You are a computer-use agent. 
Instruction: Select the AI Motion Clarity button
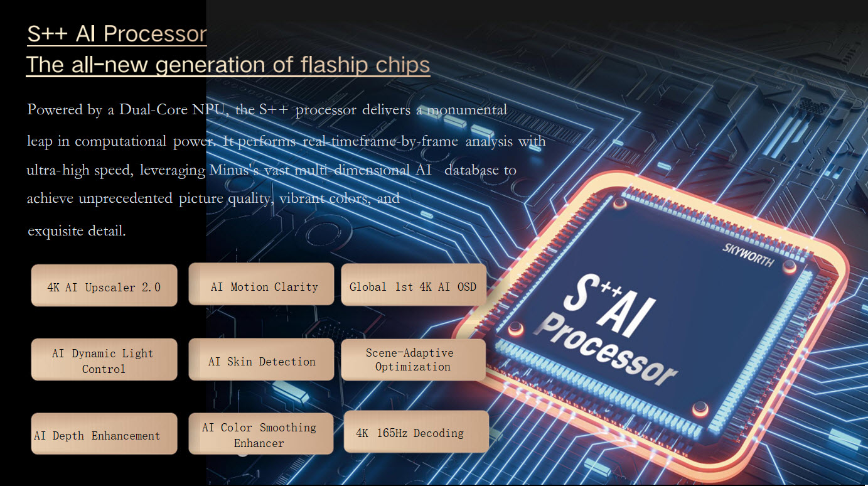[x=262, y=286]
